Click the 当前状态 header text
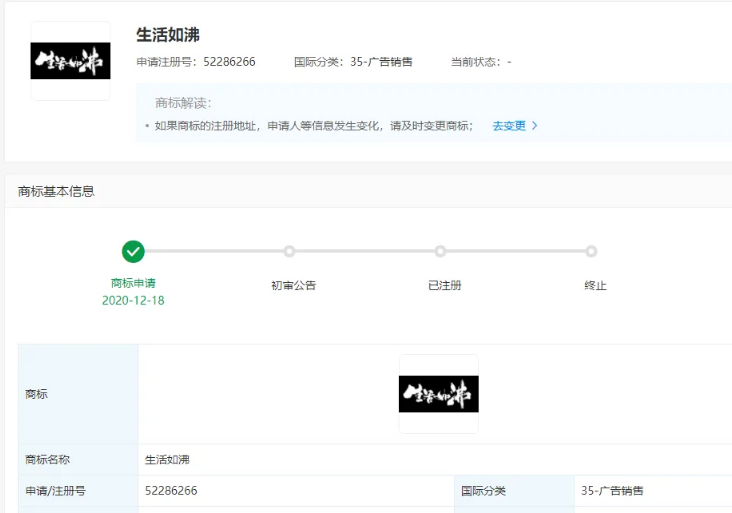Image resolution: width=732 pixels, height=513 pixels. point(481,62)
